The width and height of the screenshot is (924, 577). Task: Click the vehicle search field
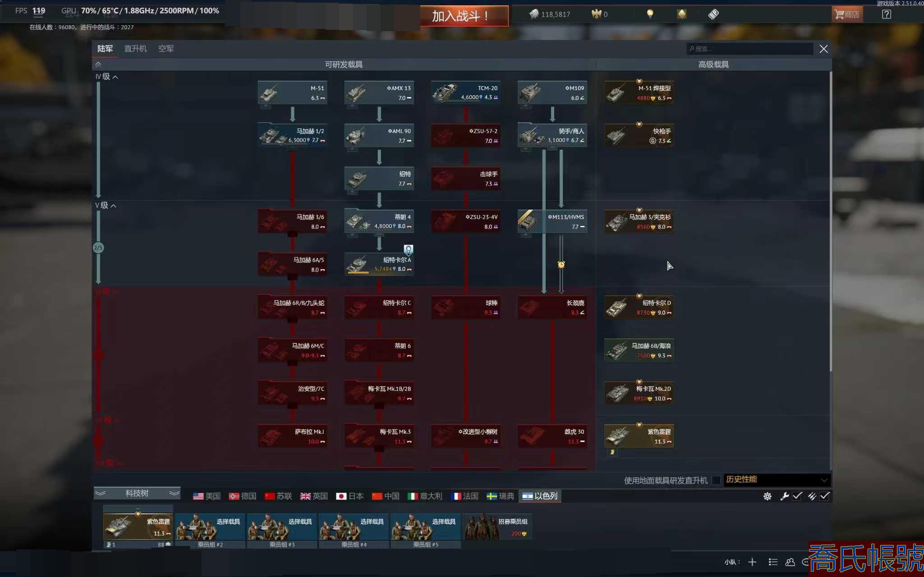pos(751,49)
